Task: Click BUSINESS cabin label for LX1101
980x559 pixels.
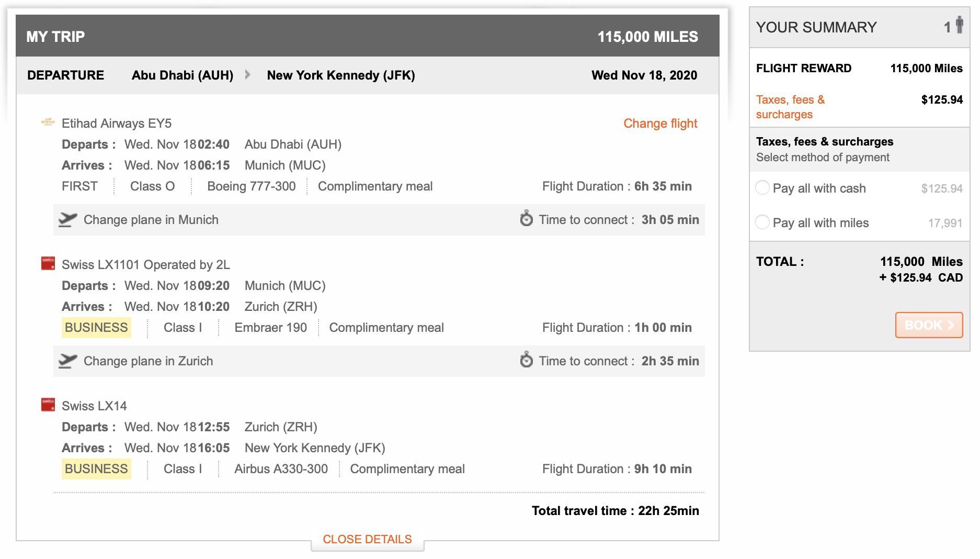Action: (x=96, y=328)
